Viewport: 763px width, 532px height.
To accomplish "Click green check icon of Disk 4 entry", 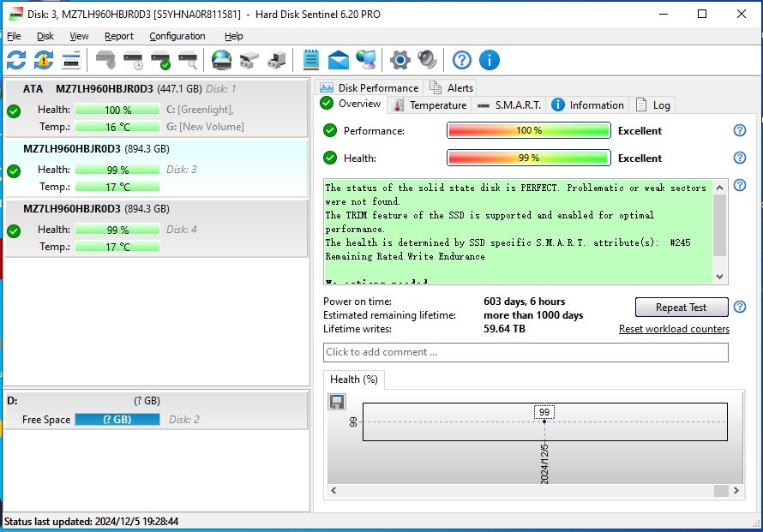I will click(x=14, y=231).
